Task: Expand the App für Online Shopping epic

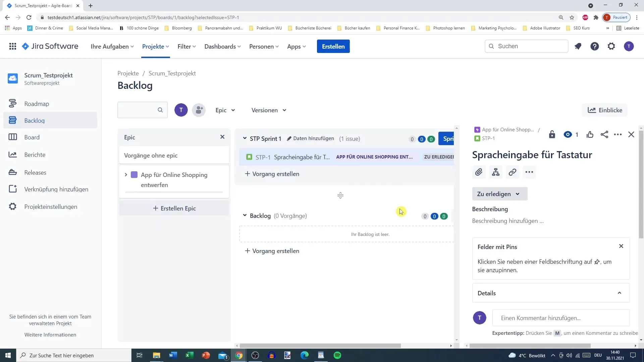Action: click(x=126, y=175)
